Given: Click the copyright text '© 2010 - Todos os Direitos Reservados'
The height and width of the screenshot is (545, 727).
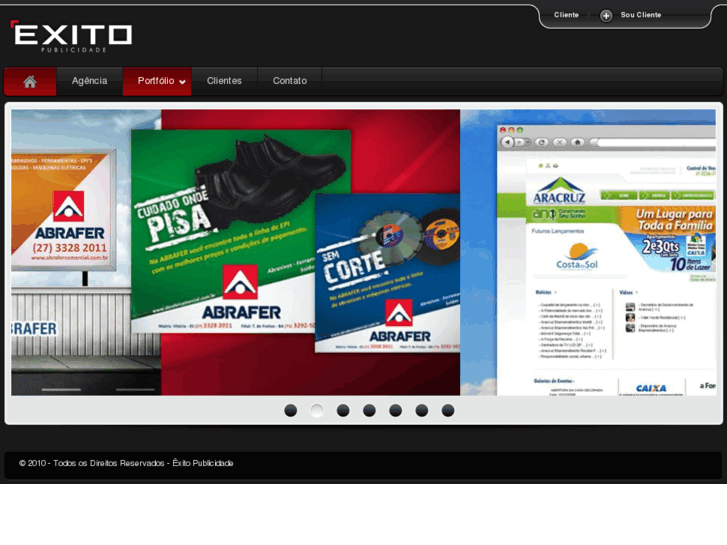Looking at the screenshot, I should [x=92, y=463].
